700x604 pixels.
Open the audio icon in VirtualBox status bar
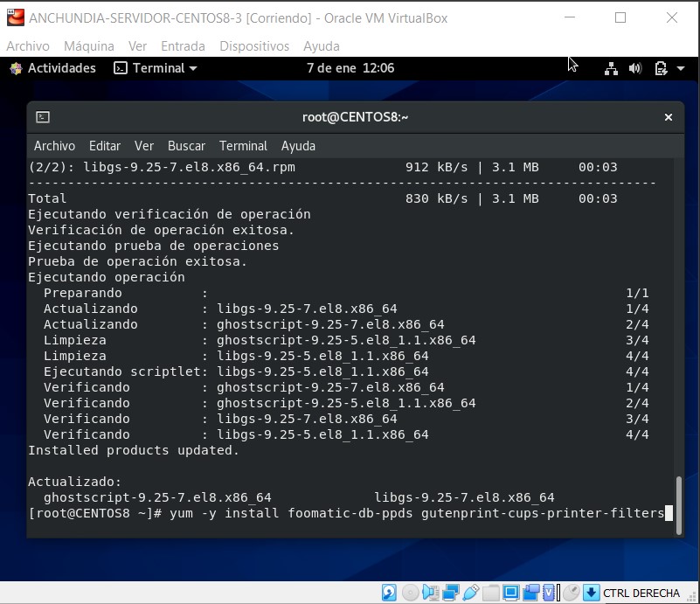[430, 593]
